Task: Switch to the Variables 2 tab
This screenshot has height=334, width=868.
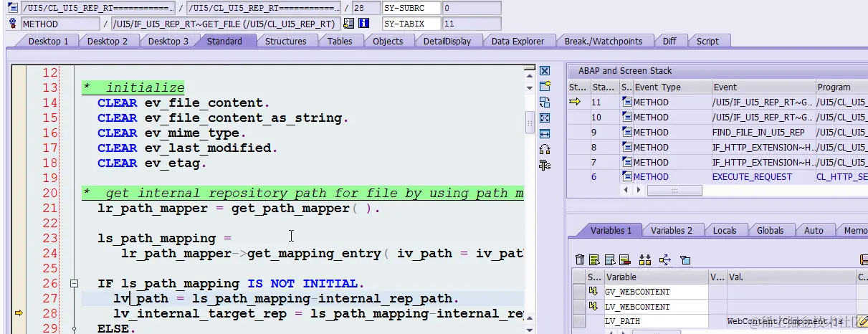Action: [672, 230]
